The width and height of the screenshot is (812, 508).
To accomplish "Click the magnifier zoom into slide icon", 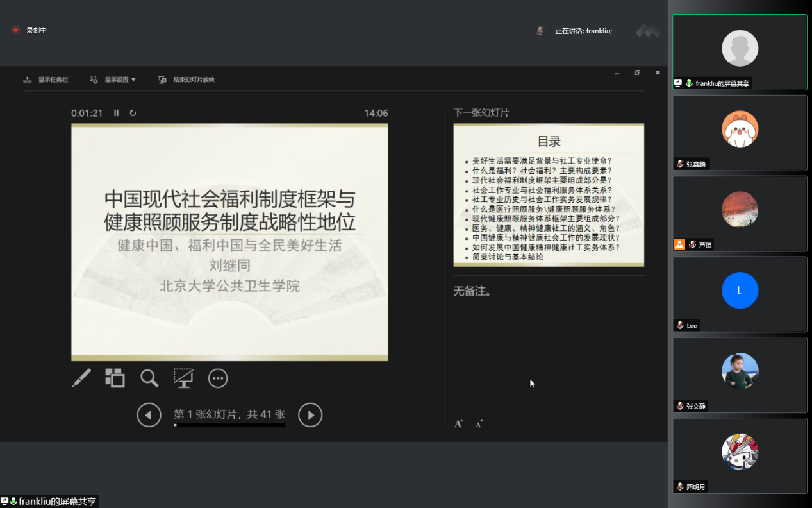I will coord(149,378).
